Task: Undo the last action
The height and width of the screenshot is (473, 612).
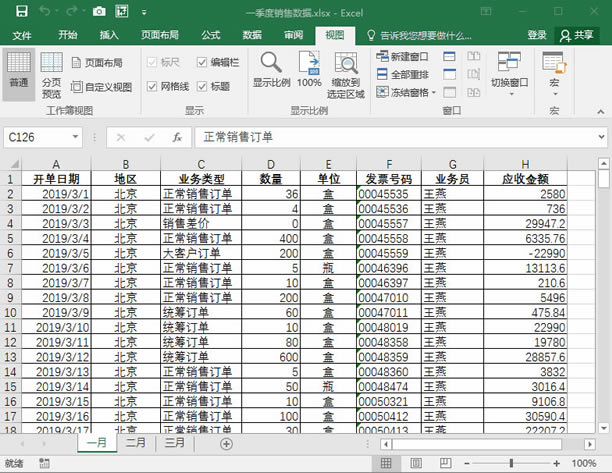Action: pos(45,11)
